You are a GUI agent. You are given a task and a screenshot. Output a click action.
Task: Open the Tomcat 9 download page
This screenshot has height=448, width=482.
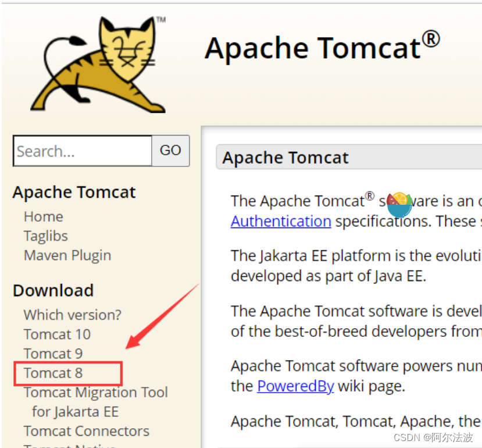(53, 353)
